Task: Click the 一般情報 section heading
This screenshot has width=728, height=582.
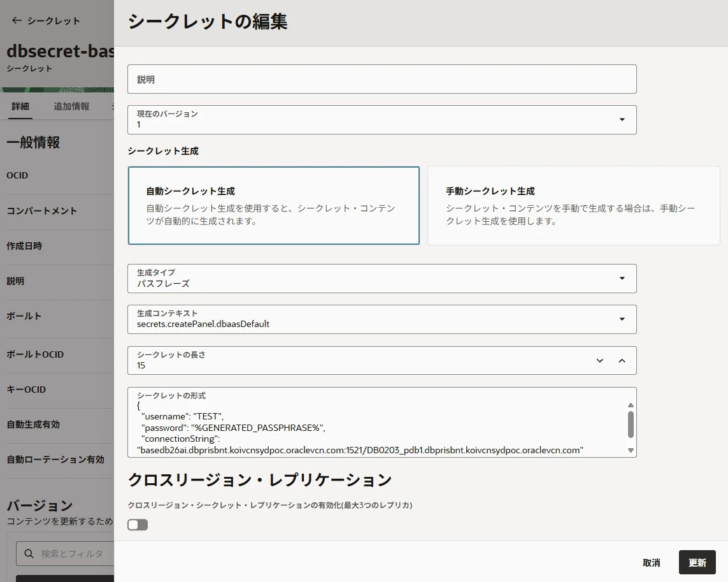Action: (33, 142)
